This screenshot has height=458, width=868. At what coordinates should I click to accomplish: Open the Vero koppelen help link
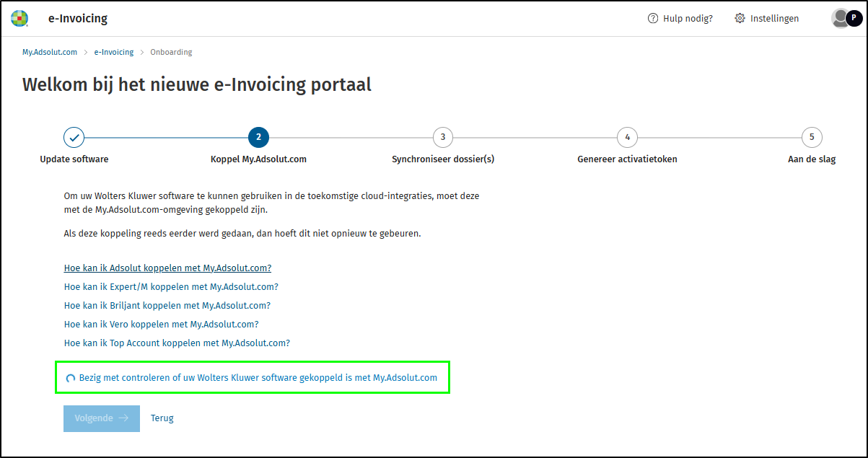pyautogui.click(x=161, y=324)
